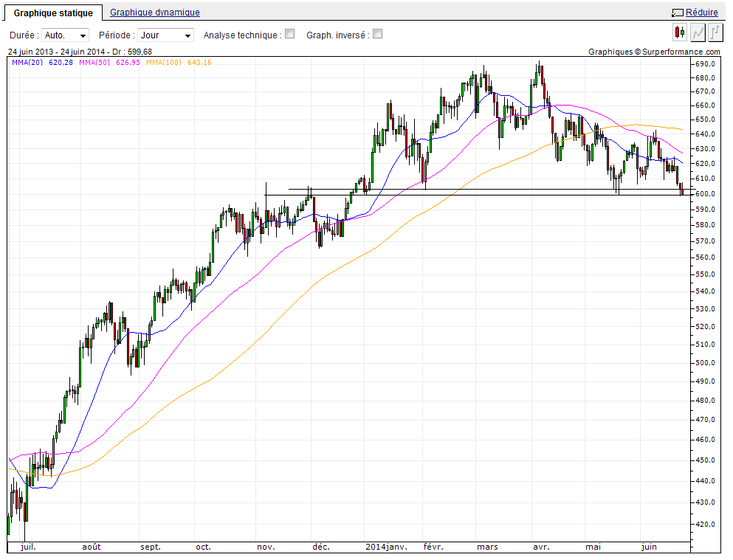Click the déc. month label on time axis

[321, 547]
